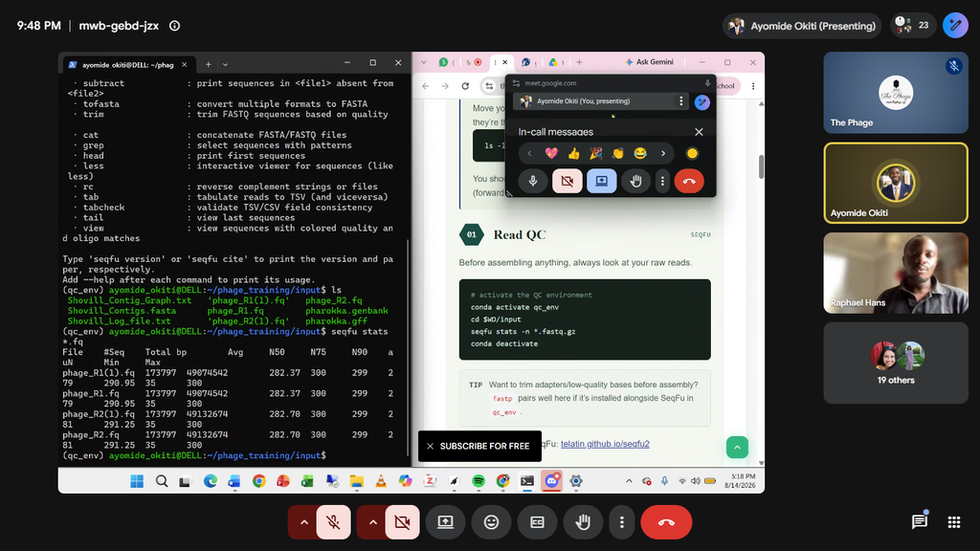Click the green scroll-to-top arrow button
This screenshot has height=551, width=980.
737,448
